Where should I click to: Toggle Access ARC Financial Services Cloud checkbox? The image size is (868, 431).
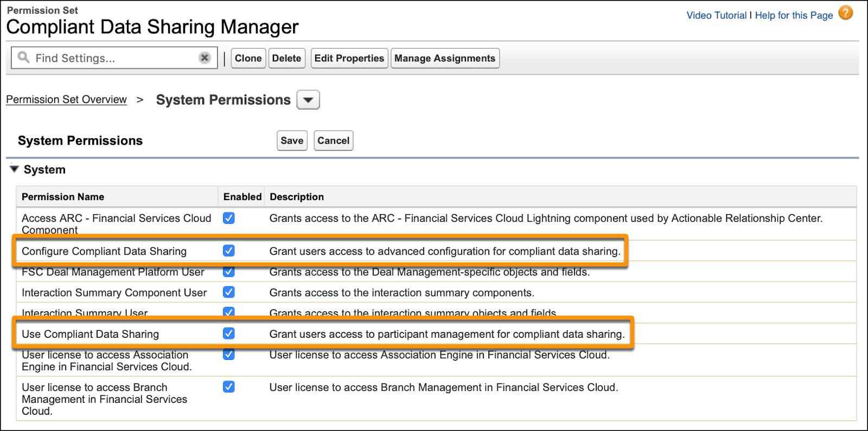[x=229, y=218]
